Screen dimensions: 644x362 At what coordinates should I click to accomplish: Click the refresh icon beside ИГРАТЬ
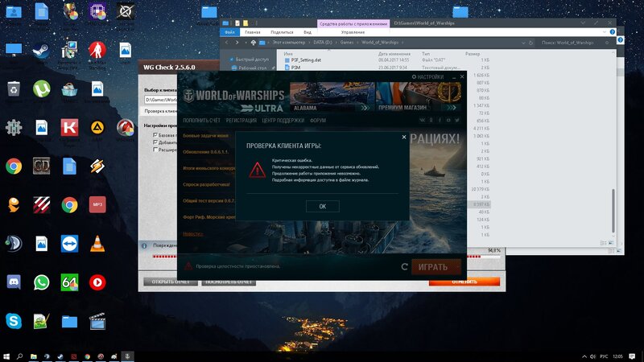point(404,267)
